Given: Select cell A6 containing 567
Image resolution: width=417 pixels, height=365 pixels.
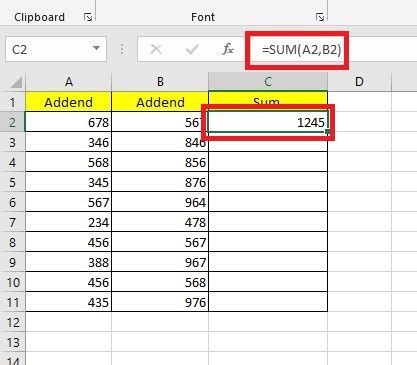Looking at the screenshot, I should pos(68,202).
